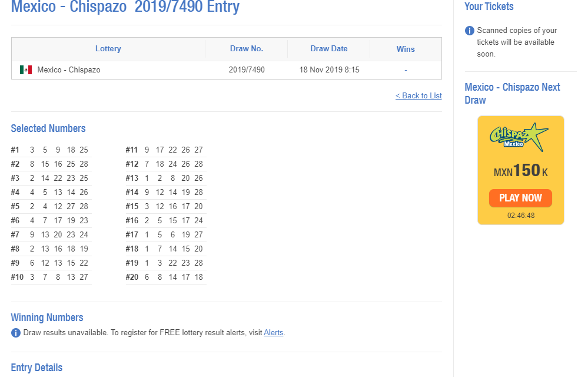Click the 2019/7490 draw number cell
Screen dimensions: 588x377
(247, 70)
